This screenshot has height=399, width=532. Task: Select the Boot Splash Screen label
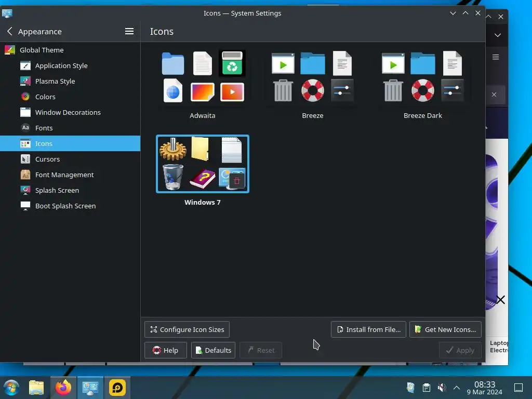click(x=65, y=206)
